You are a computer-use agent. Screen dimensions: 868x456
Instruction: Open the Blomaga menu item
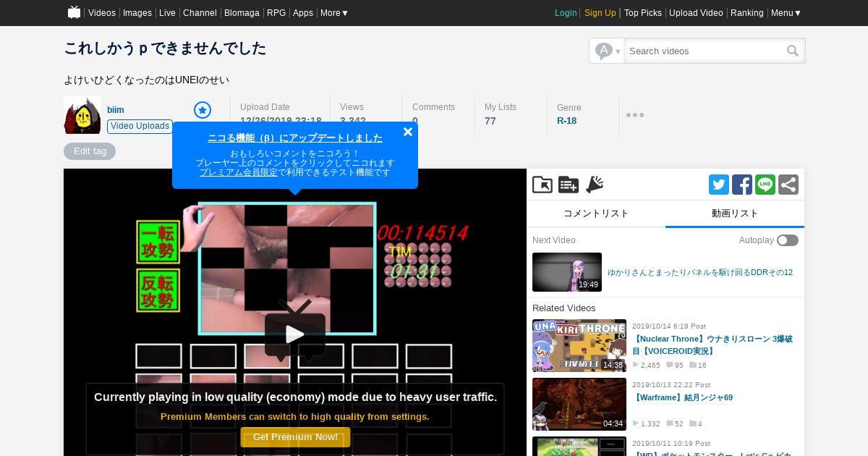[242, 13]
